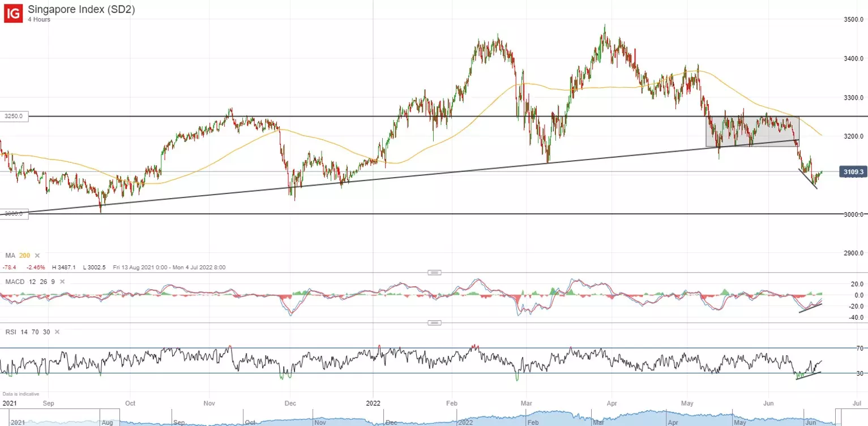Open RSI settings via the RSI label
Image resolution: width=868 pixels, height=426 pixels.
point(11,332)
